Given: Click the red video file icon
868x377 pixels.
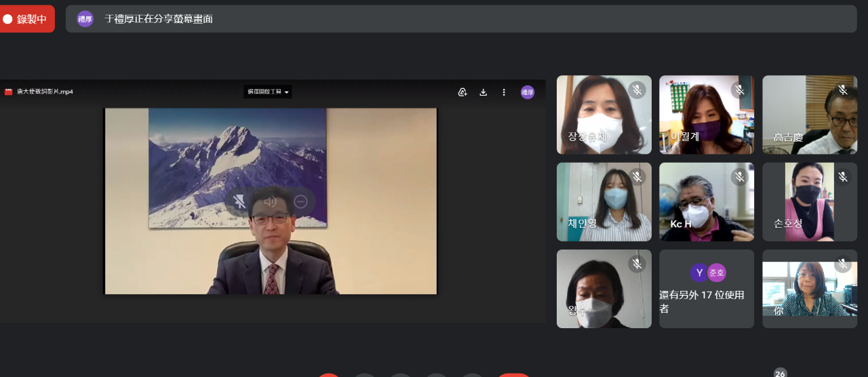Looking at the screenshot, I should tap(9, 92).
